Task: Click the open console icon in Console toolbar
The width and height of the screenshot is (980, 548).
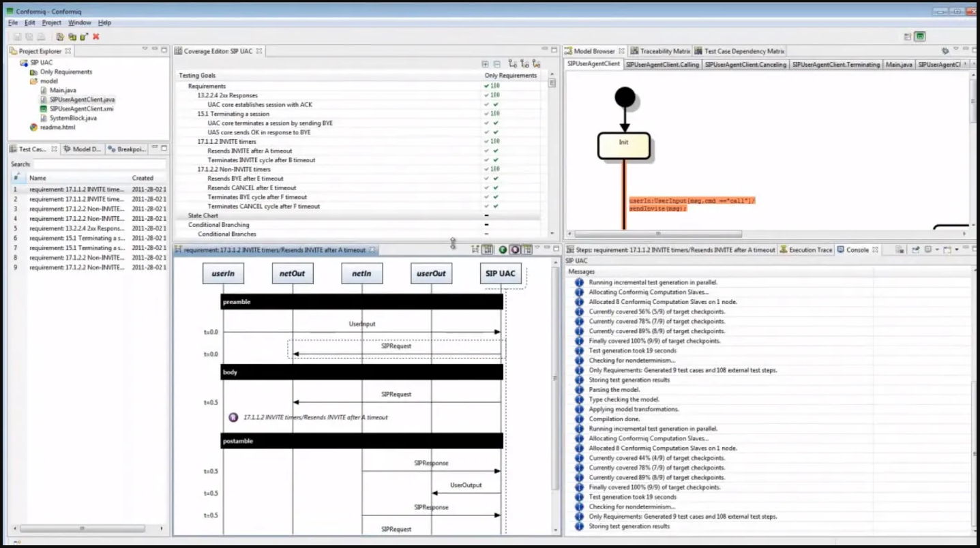Action: (x=947, y=249)
